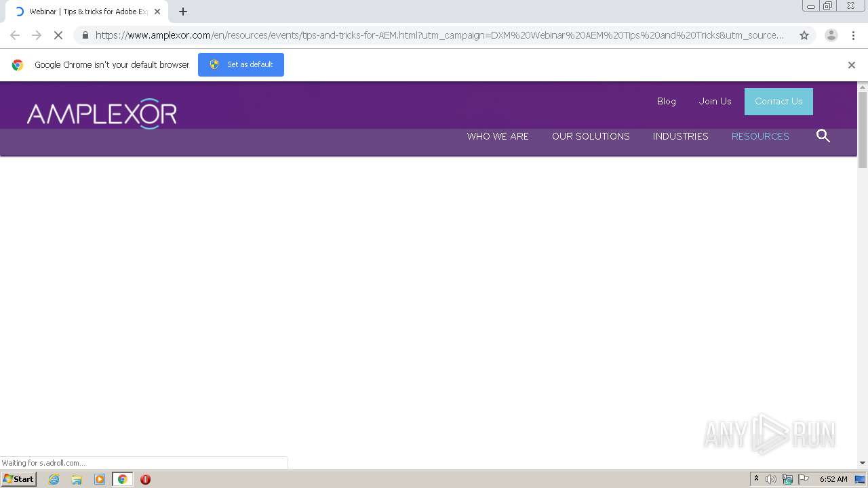This screenshot has width=868, height=488.
Task: Click the show desktop icon in system tray
Action: point(860,479)
